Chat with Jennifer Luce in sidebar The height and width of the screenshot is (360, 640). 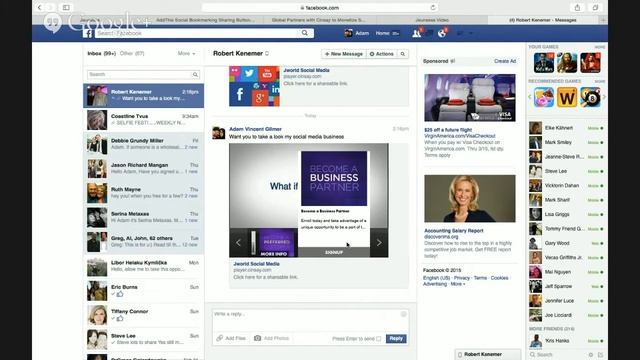(567, 301)
